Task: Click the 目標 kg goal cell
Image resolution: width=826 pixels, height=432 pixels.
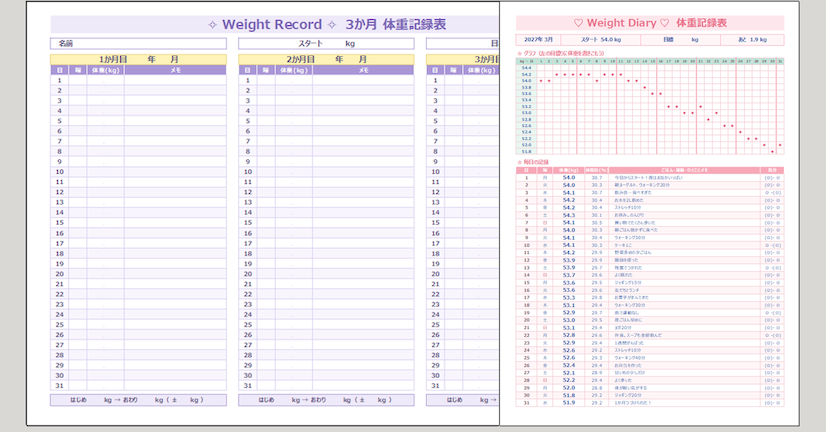Action: point(681,40)
